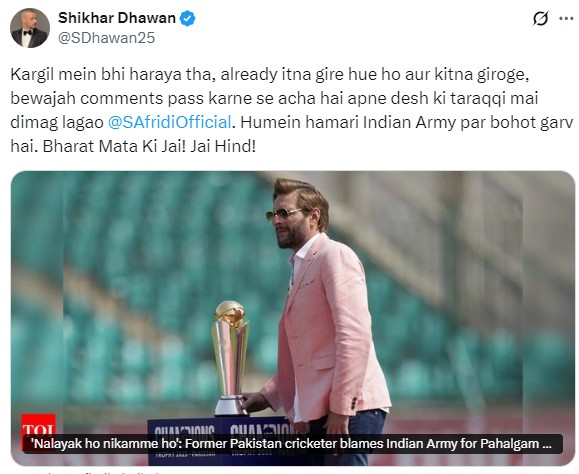579x474 pixels.
Task: Click the blue verified checkmark badge
Action: [x=188, y=18]
